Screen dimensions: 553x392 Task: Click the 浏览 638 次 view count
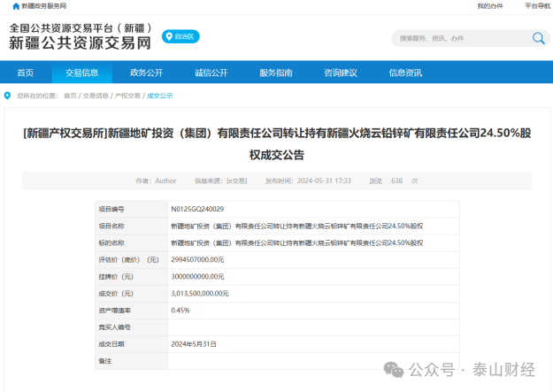point(394,181)
